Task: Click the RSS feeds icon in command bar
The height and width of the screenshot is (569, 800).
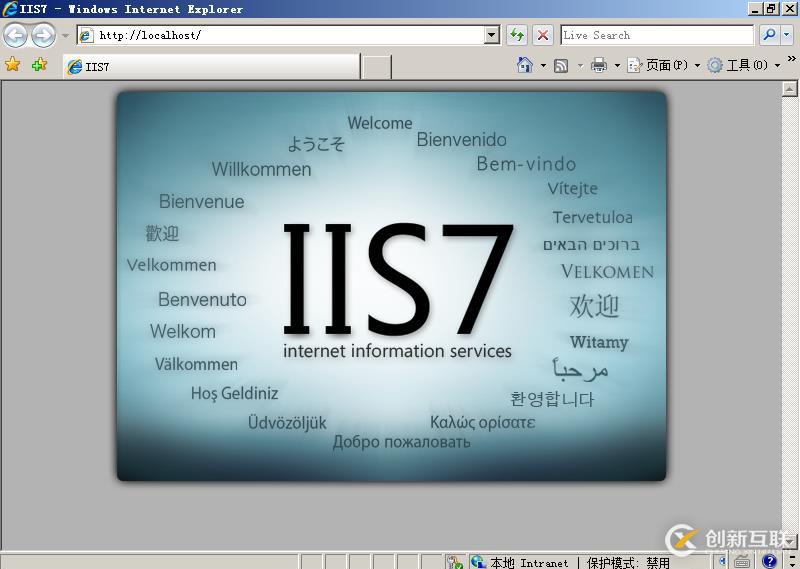Action: [x=561, y=65]
